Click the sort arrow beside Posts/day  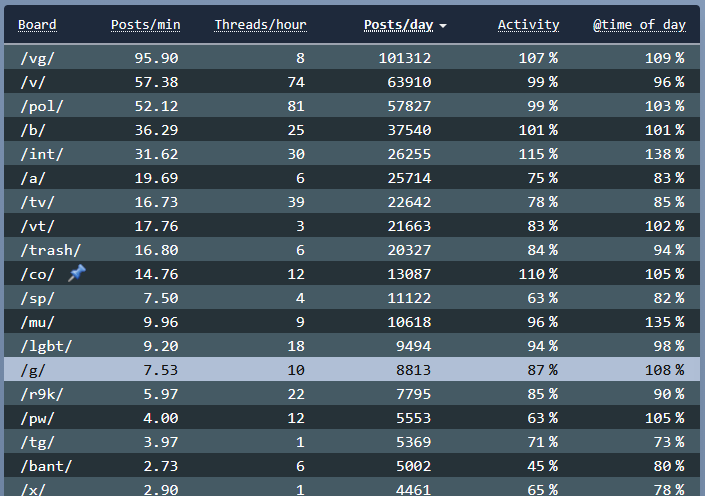point(443,26)
